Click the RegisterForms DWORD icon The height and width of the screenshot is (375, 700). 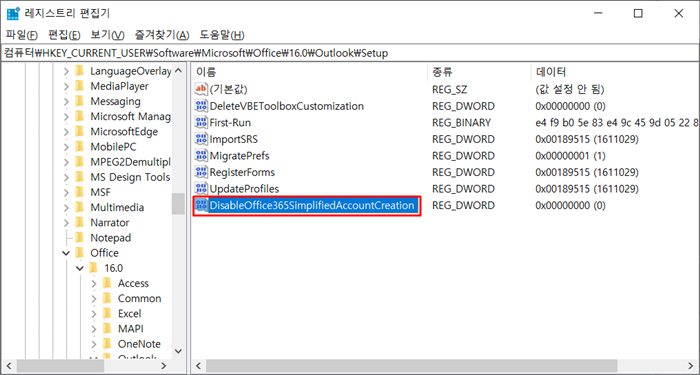(201, 172)
